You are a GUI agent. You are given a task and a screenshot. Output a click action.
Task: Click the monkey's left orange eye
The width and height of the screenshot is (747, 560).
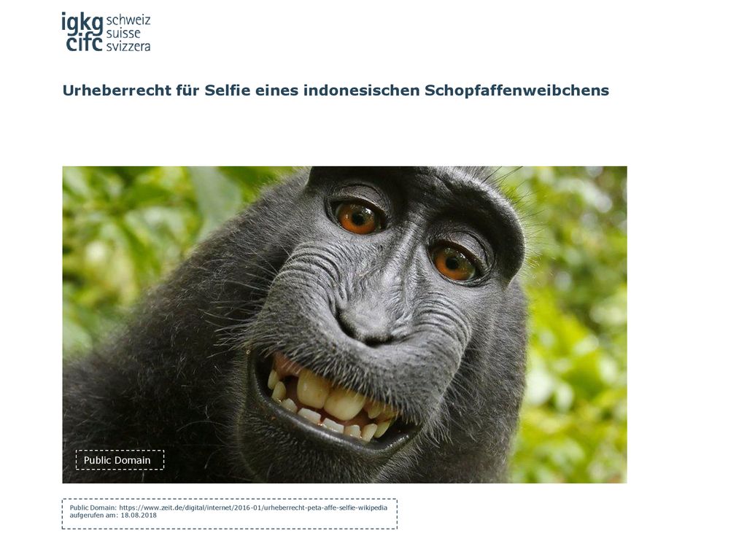pos(357,217)
